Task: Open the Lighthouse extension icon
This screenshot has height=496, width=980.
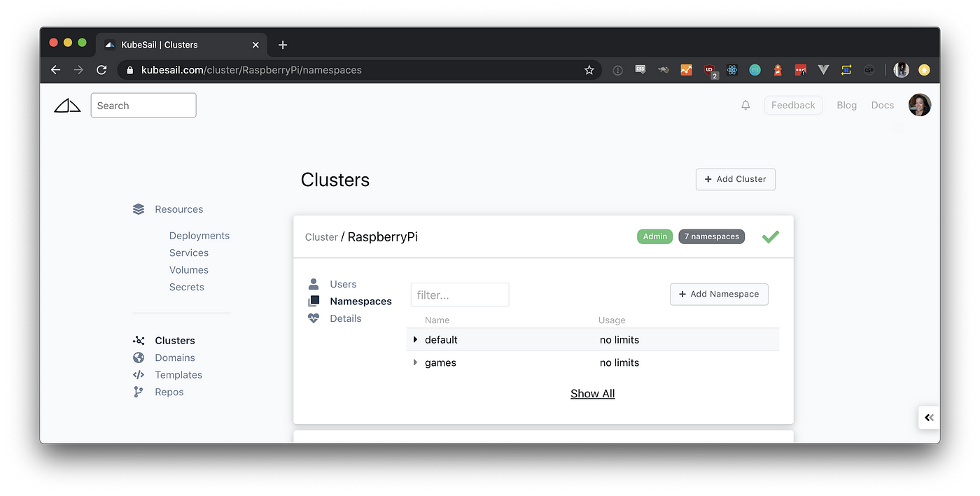Action: coord(778,70)
